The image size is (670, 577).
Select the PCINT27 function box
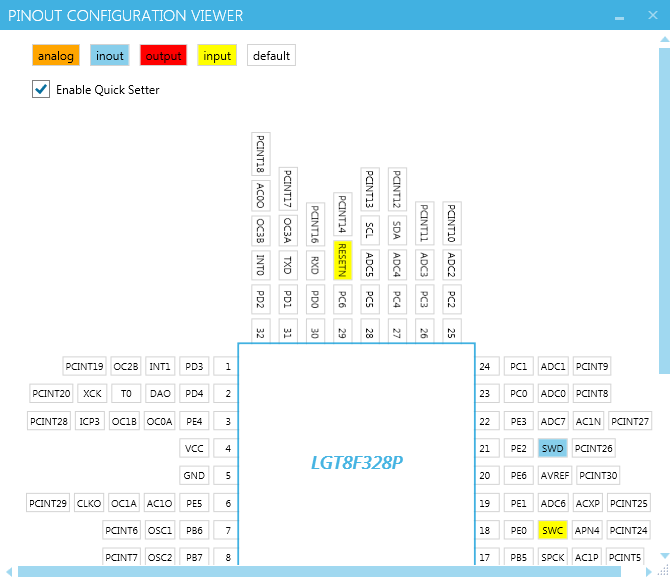point(630,421)
